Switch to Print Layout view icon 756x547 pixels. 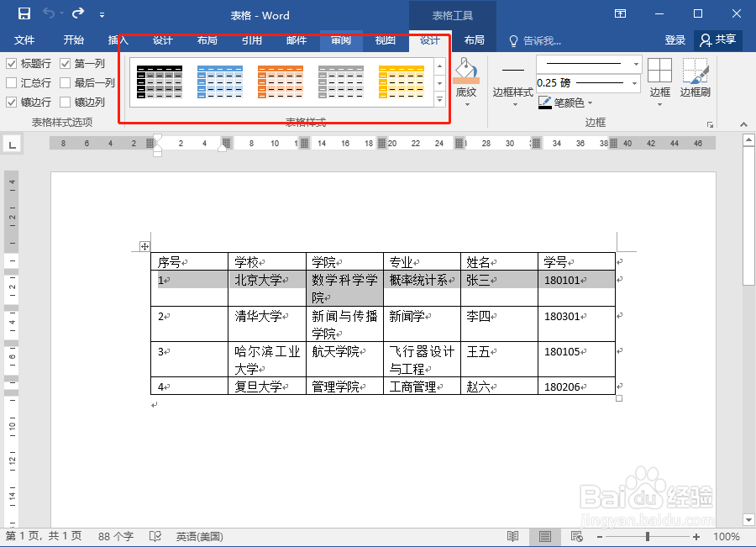545,536
